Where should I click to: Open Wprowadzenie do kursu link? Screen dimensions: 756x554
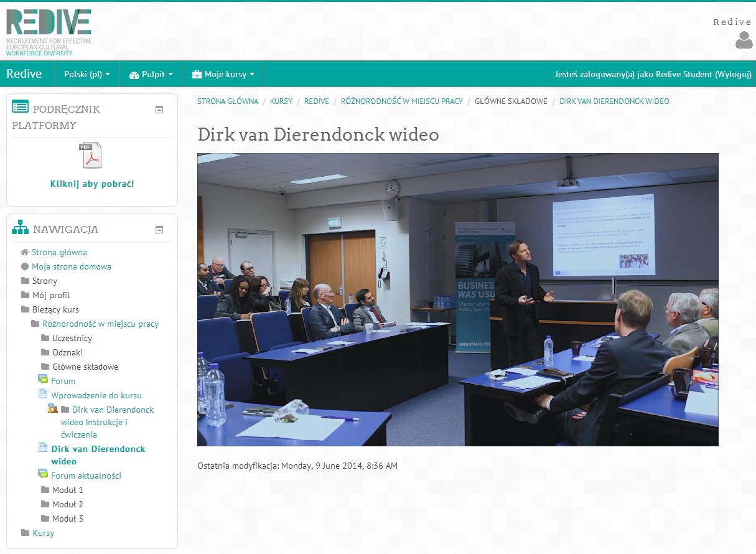[96, 395]
